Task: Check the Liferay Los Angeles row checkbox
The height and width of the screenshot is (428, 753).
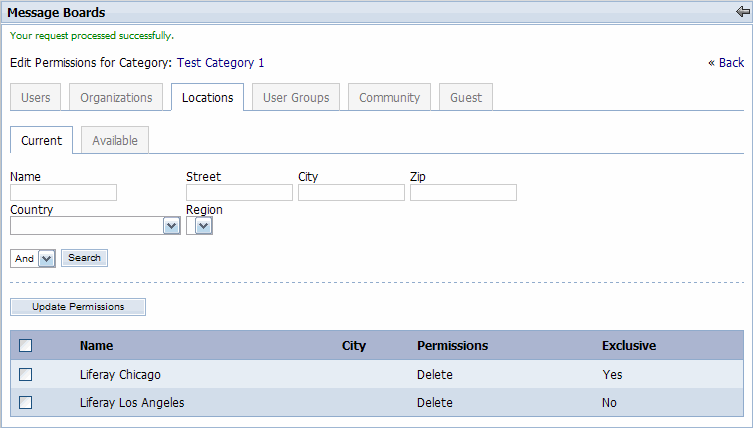Action: click(26, 403)
